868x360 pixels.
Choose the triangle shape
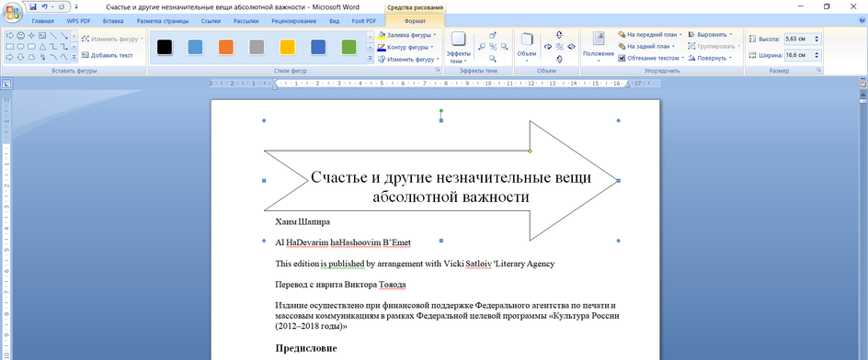[42, 47]
